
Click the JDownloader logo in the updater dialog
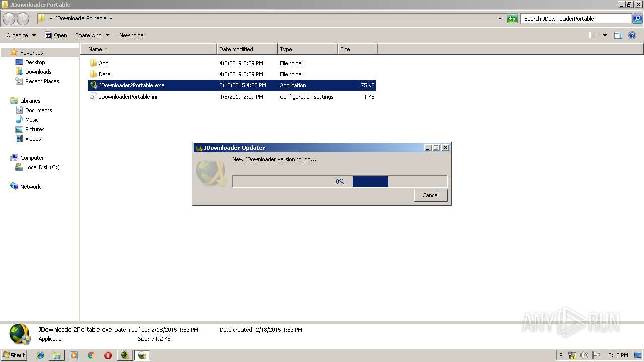point(211,172)
